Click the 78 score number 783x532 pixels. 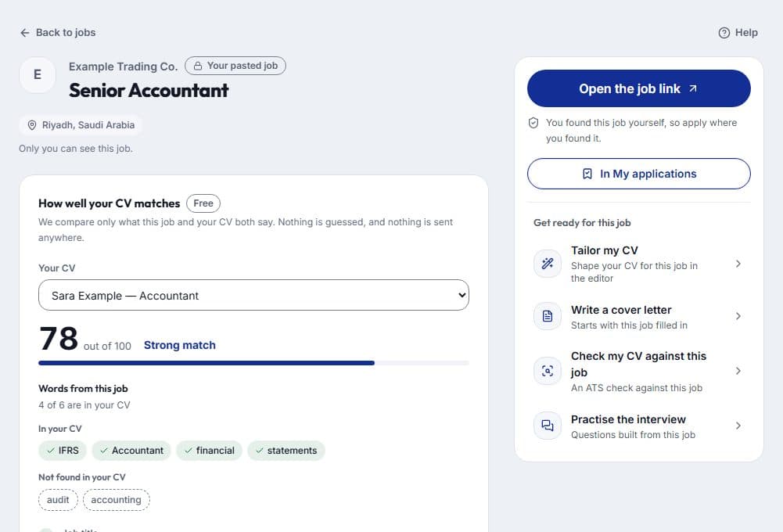(x=59, y=339)
